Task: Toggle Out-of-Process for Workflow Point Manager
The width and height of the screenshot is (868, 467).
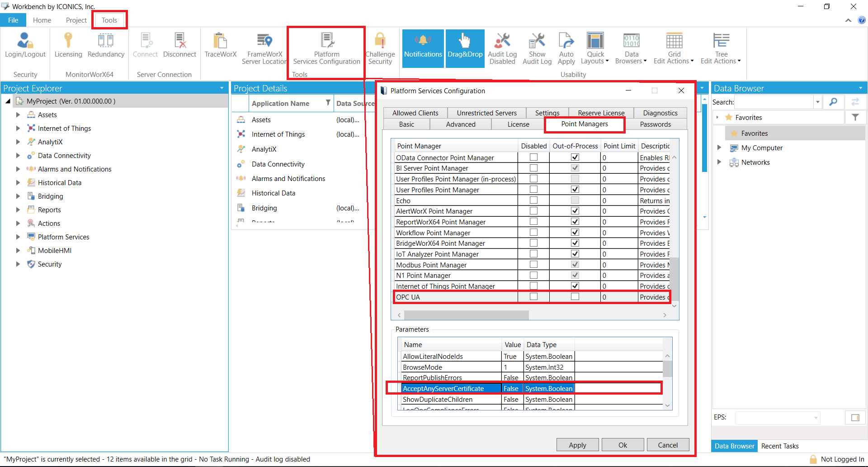Action: (x=575, y=232)
